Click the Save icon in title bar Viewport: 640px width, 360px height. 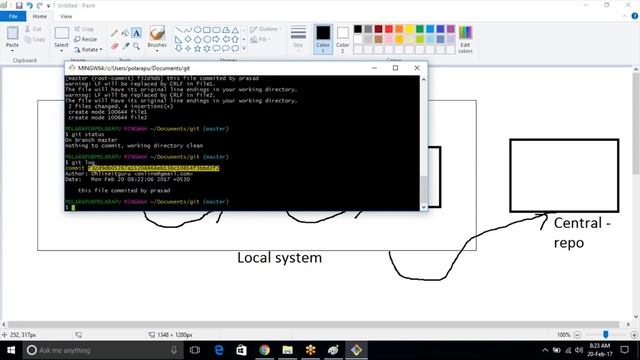coord(19,5)
